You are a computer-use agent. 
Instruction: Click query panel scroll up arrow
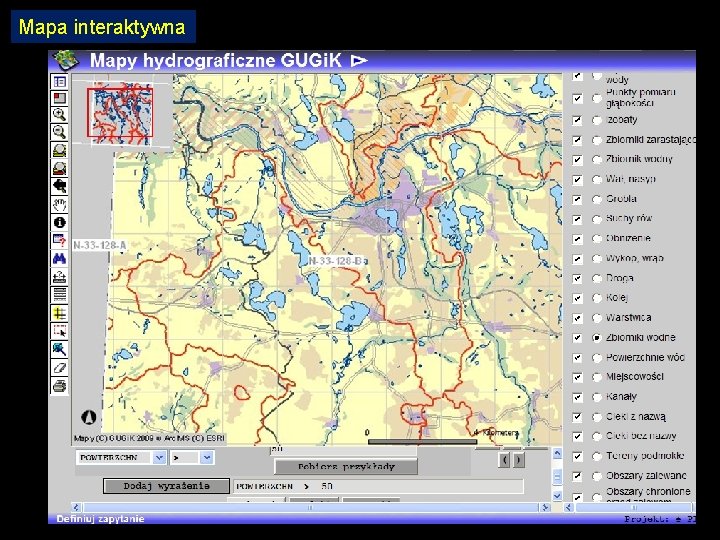pos(557,454)
